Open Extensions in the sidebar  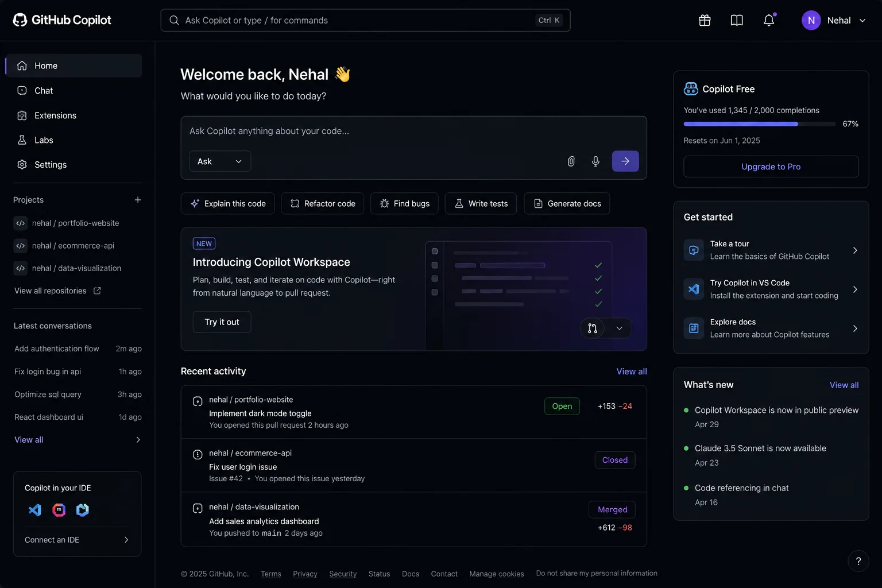74,115
